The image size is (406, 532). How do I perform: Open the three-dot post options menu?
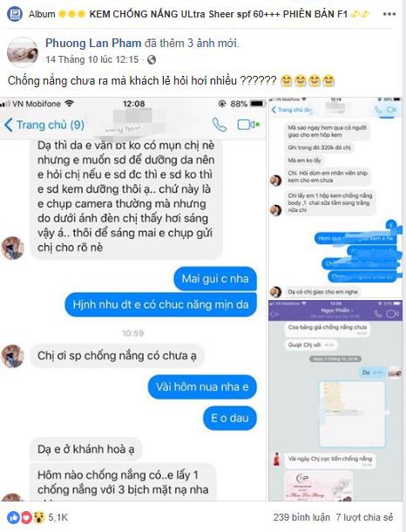389,14
